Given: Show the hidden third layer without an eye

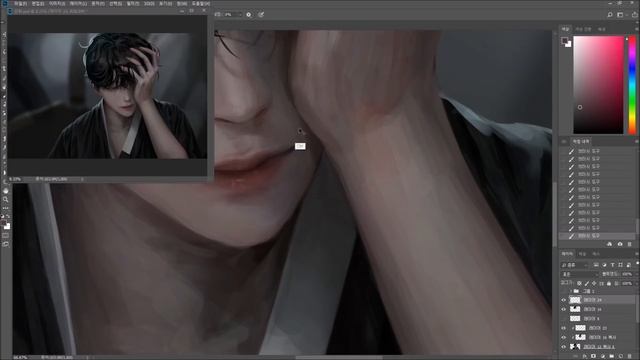Looking at the screenshot, I should [564, 318].
